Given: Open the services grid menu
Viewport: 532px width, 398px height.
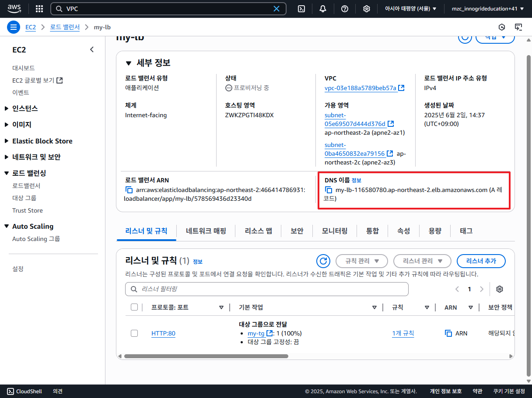Looking at the screenshot, I should [39, 9].
